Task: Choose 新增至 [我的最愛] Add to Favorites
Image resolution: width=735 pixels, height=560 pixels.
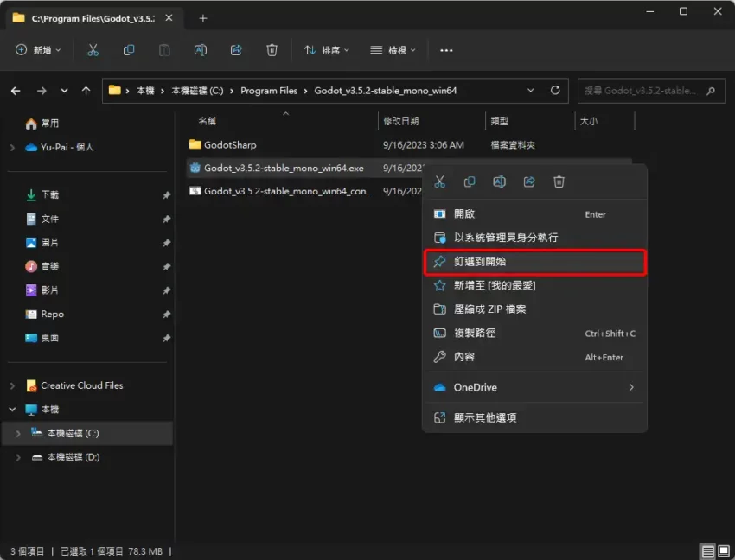Action: tap(535, 285)
